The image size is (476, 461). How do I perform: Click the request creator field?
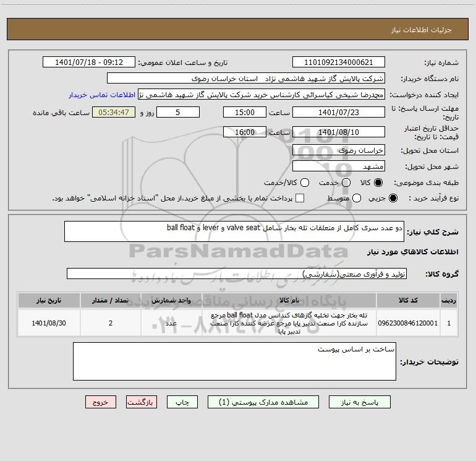[x=261, y=95]
